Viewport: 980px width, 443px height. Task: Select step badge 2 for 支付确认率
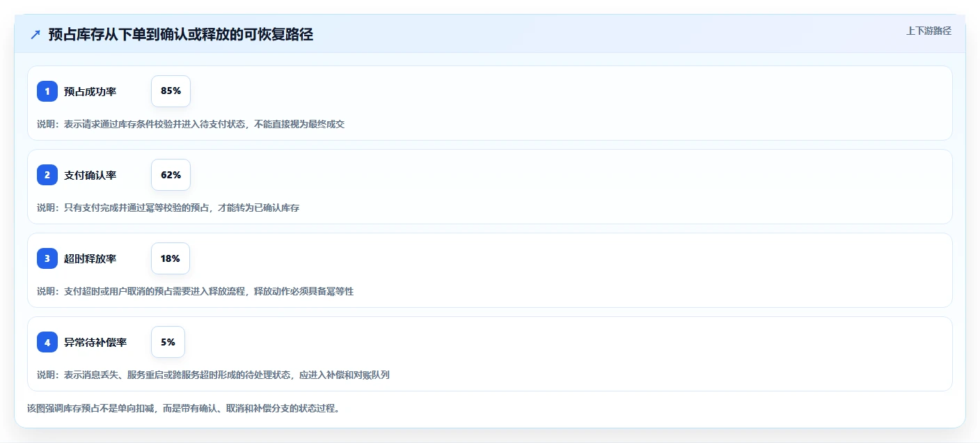point(47,175)
